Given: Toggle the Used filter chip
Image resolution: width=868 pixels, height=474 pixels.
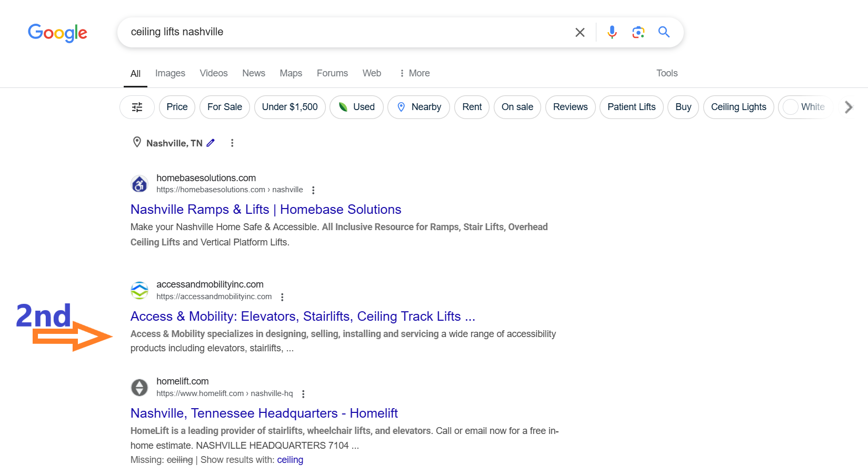Looking at the screenshot, I should (356, 107).
